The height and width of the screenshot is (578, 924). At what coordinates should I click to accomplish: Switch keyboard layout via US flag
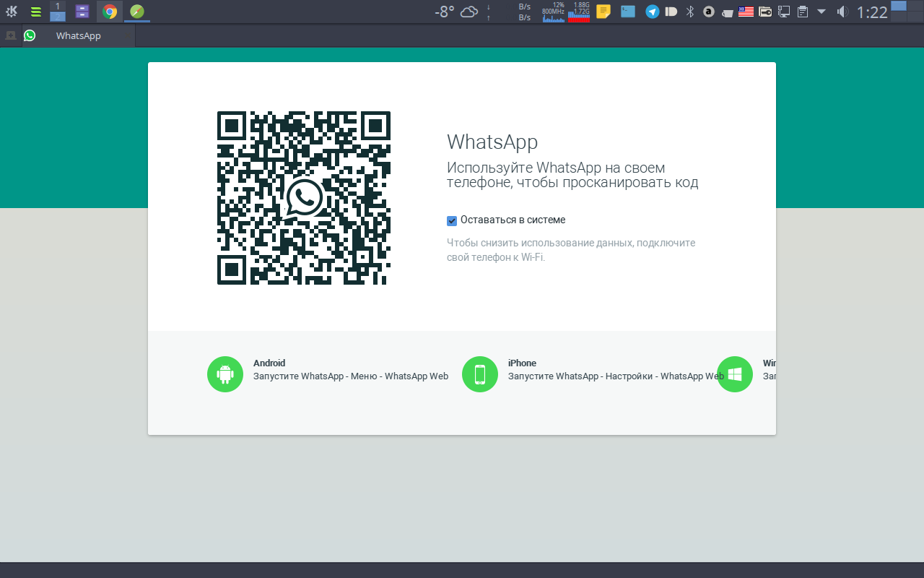coord(746,12)
